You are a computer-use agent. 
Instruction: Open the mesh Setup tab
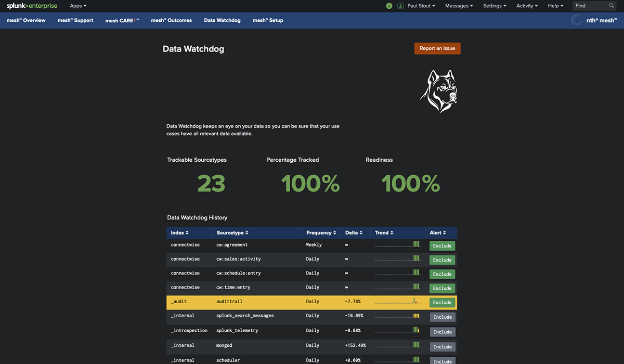(x=268, y=20)
